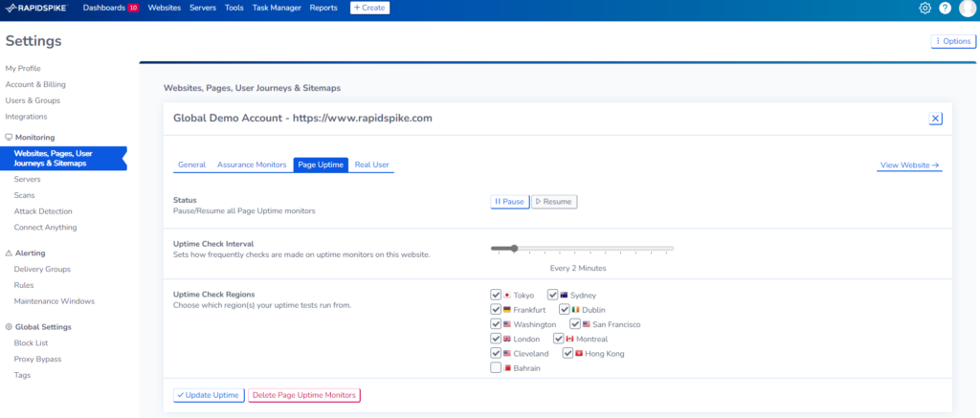Image resolution: width=980 pixels, height=418 pixels.
Task: Open Proxy Bypass settings
Action: 37,360
